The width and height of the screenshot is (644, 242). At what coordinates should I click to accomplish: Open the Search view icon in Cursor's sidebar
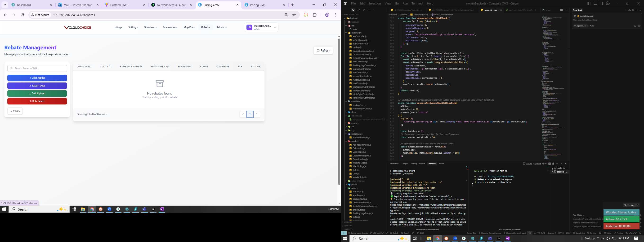click(358, 10)
